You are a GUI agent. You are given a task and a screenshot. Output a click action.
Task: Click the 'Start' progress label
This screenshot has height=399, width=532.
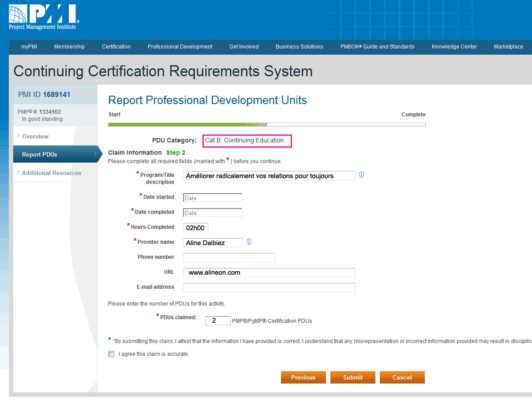(114, 115)
